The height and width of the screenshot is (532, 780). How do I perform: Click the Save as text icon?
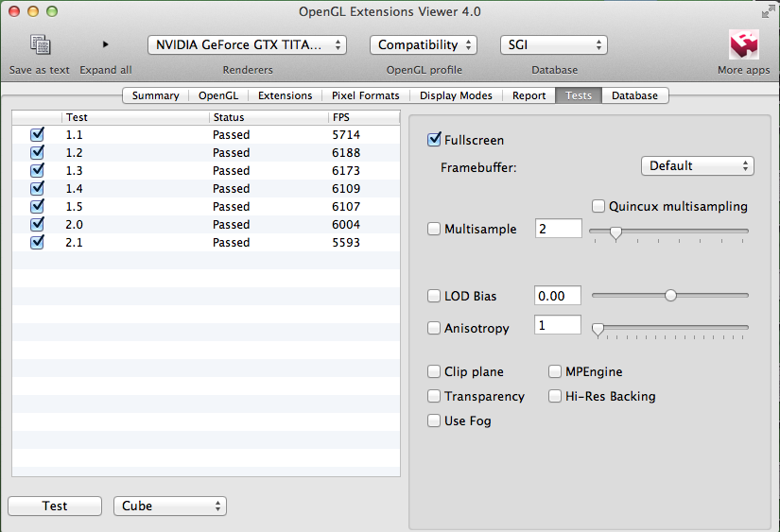(40, 44)
